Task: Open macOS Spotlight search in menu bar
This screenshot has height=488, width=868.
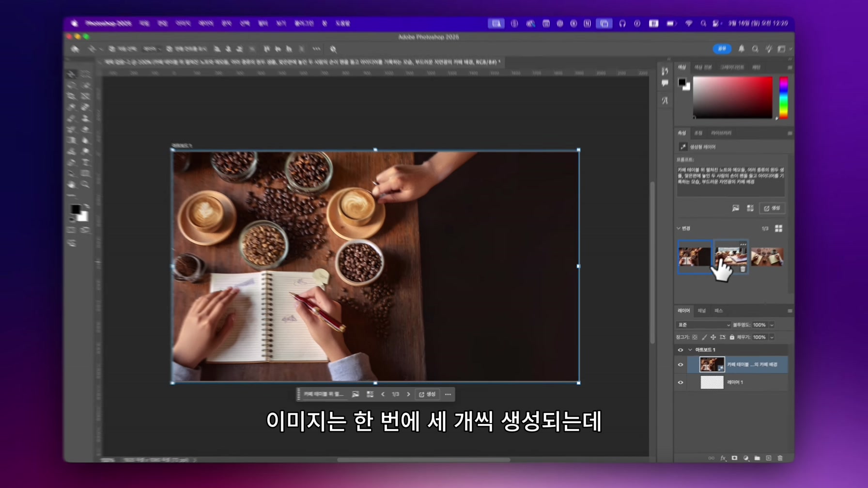Action: point(703,23)
